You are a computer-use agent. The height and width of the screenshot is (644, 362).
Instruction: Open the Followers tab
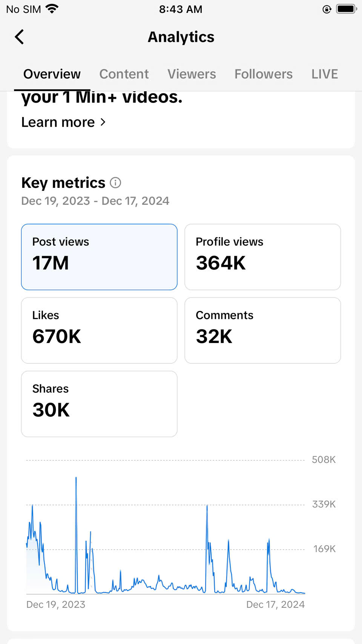(263, 74)
